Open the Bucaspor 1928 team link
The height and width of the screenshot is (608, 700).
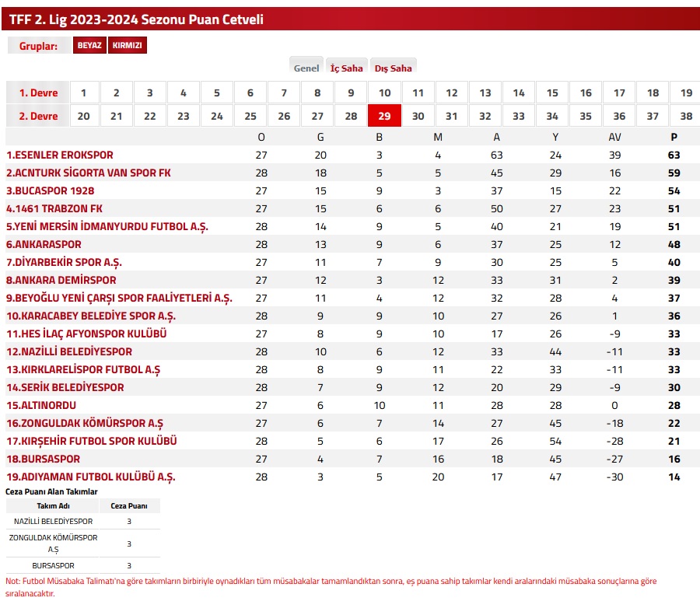(50, 190)
